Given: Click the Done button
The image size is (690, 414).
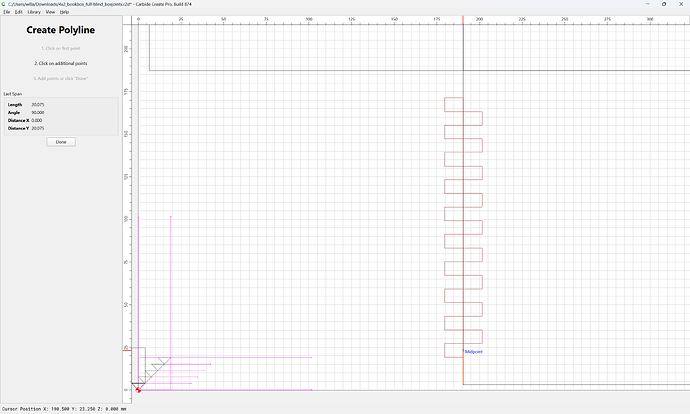Looking at the screenshot, I should (x=61, y=142).
